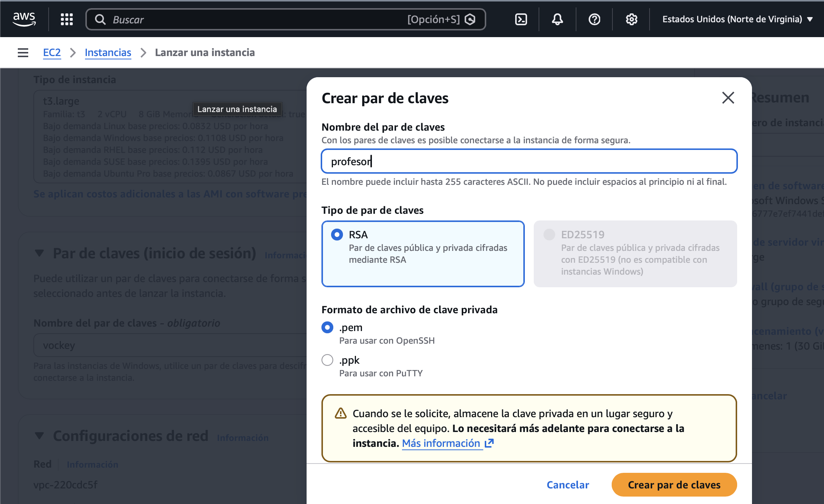Select the RSA key pair type
The image size is (824, 504).
pos(337,235)
